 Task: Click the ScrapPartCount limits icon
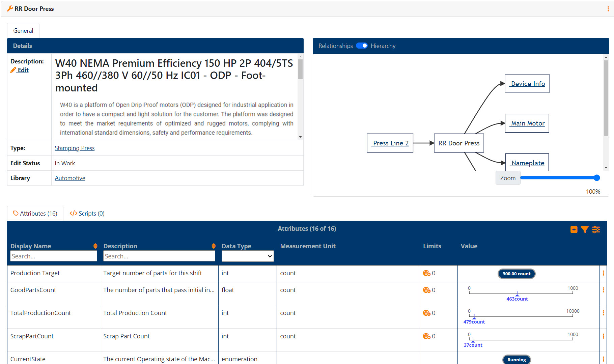click(x=426, y=336)
